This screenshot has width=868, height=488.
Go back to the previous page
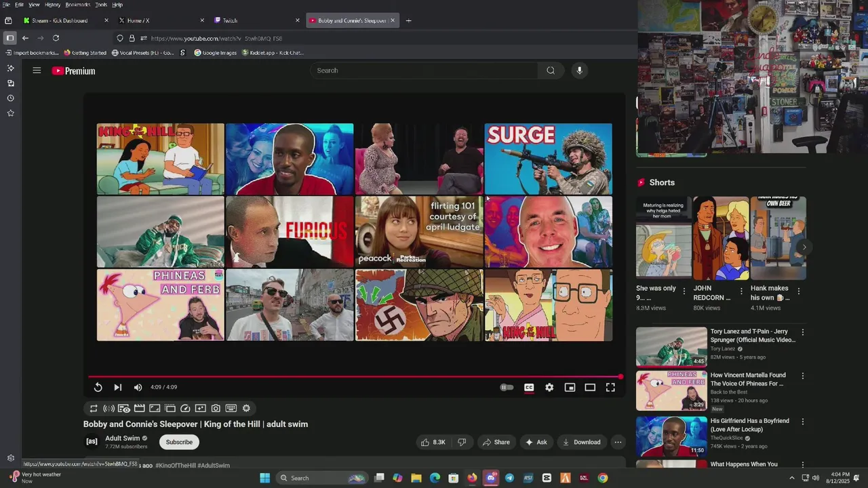pos(25,38)
